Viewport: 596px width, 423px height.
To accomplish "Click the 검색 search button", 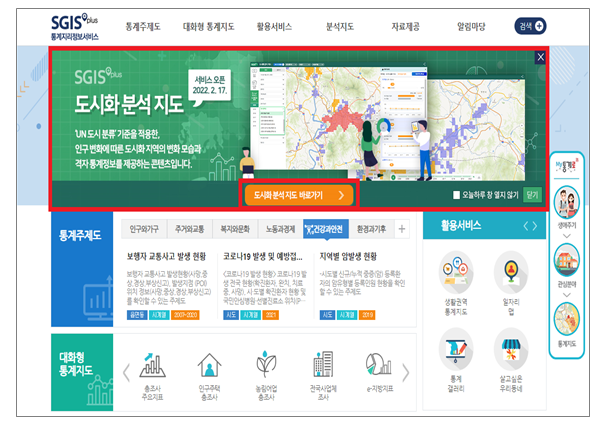I will pyautogui.click(x=530, y=26).
